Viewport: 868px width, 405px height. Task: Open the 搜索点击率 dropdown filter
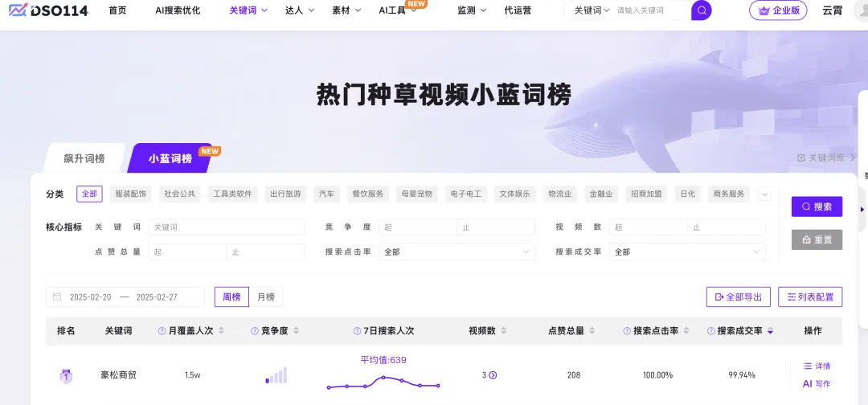pos(457,252)
